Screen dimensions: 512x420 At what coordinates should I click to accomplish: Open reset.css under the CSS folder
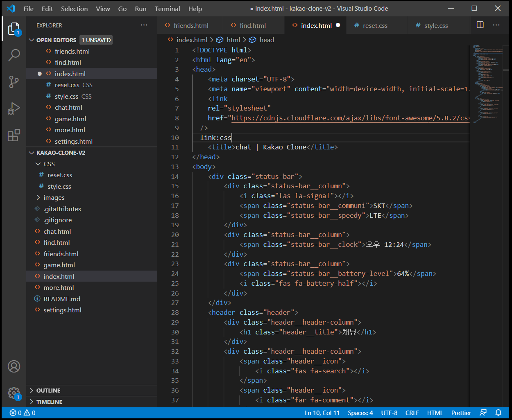92,175
